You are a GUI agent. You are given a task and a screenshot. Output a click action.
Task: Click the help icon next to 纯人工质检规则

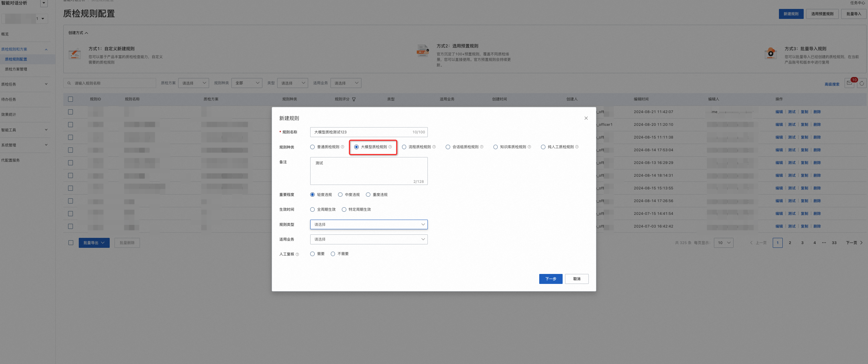[577, 147]
